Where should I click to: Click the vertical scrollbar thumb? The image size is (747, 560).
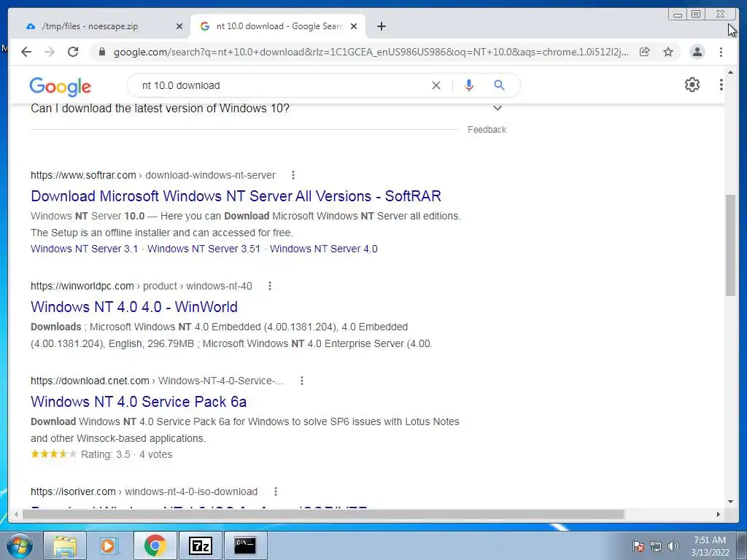point(730,245)
